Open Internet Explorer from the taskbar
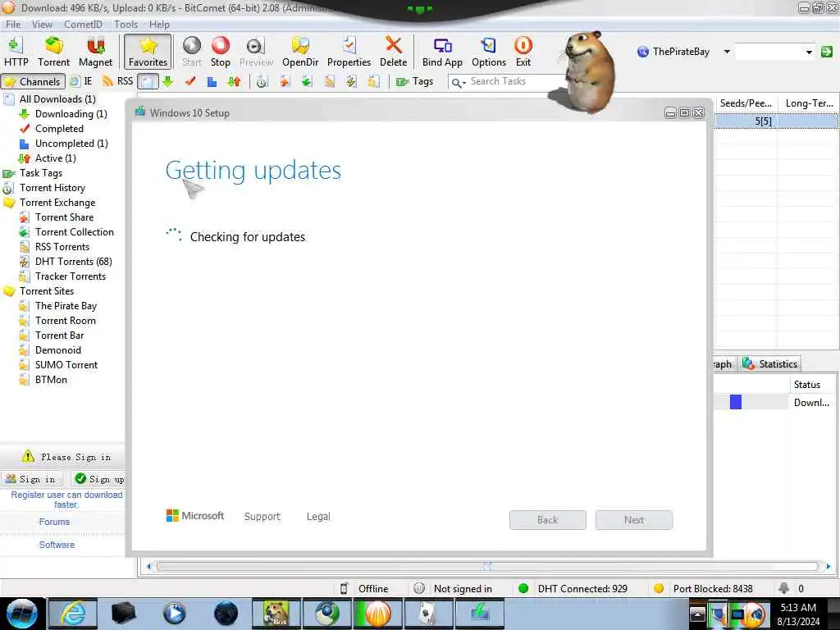Screen dimensions: 840x630 tap(73, 614)
